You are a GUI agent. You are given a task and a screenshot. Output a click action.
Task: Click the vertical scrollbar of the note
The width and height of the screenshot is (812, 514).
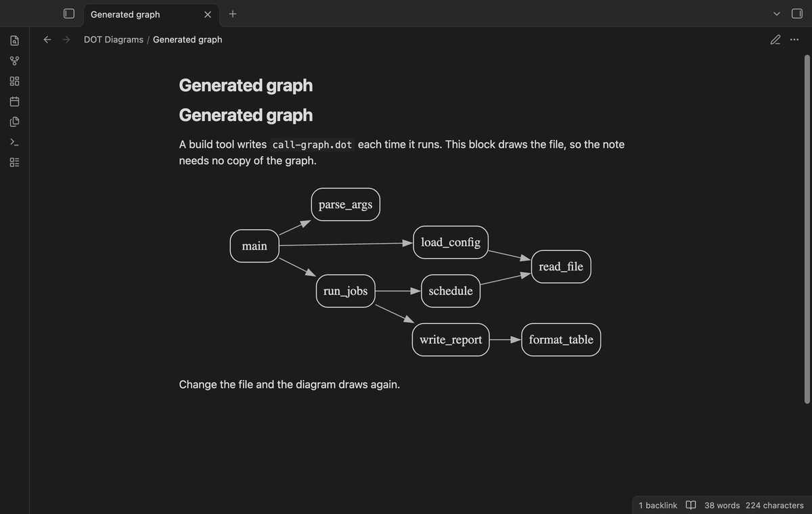pyautogui.click(x=807, y=229)
